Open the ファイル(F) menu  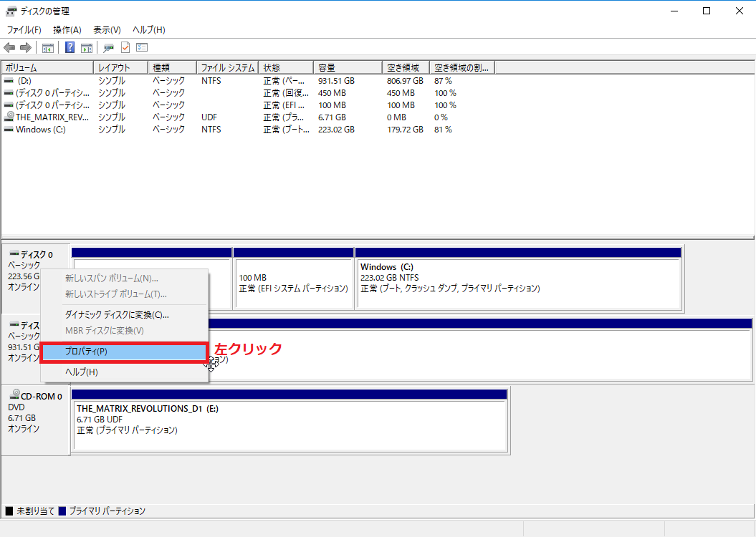tap(24, 30)
